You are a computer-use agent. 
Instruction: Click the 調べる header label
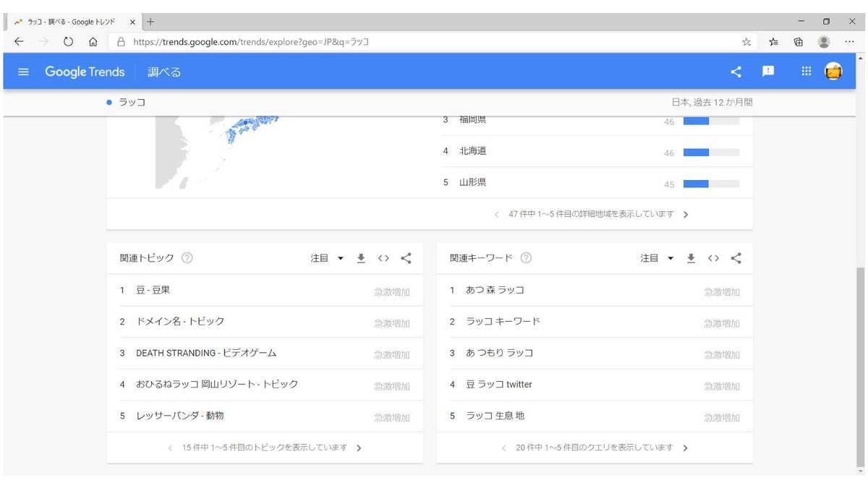point(164,72)
